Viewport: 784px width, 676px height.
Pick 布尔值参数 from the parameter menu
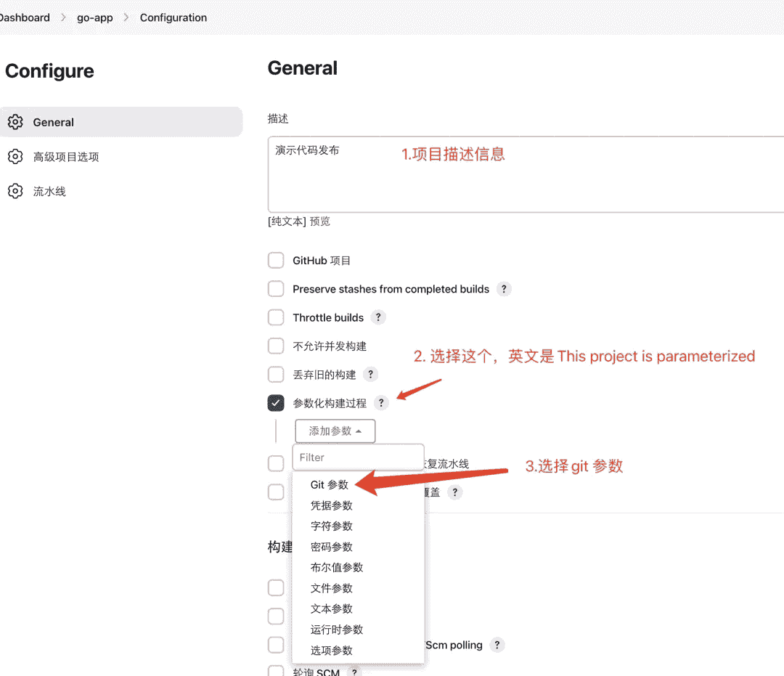pos(337,567)
